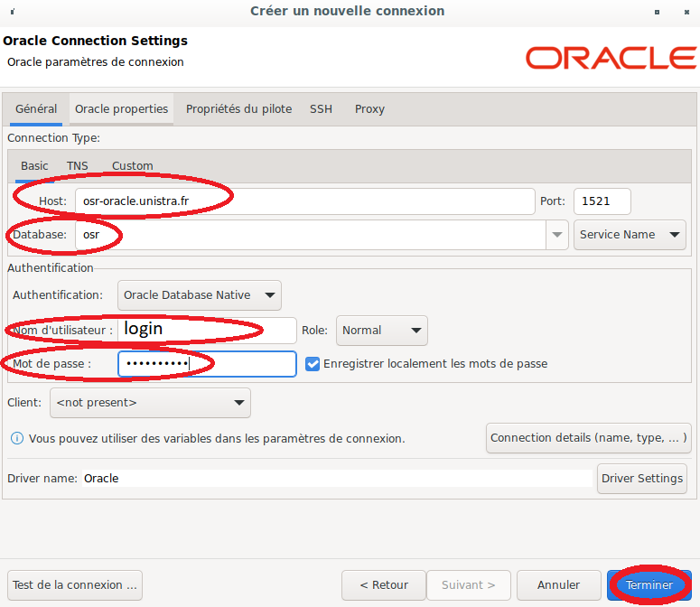Viewport: 700px width, 607px height.
Task: Open the Oracle properties tab
Action: pos(121,109)
